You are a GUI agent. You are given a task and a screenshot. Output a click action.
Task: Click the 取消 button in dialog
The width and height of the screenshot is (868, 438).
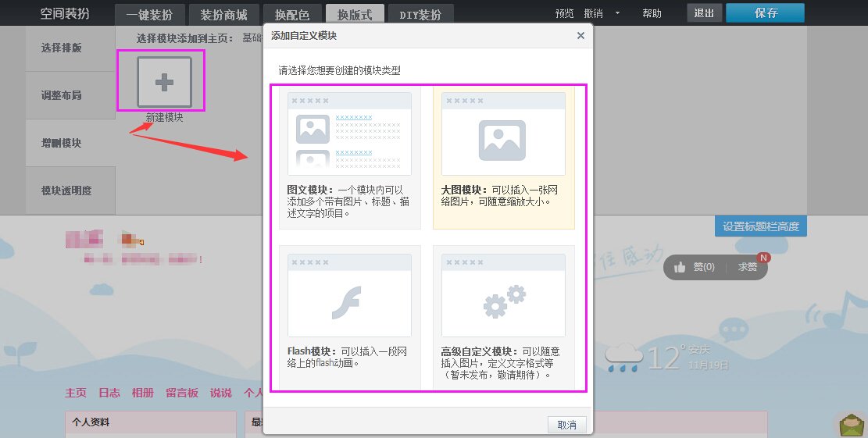coord(567,425)
